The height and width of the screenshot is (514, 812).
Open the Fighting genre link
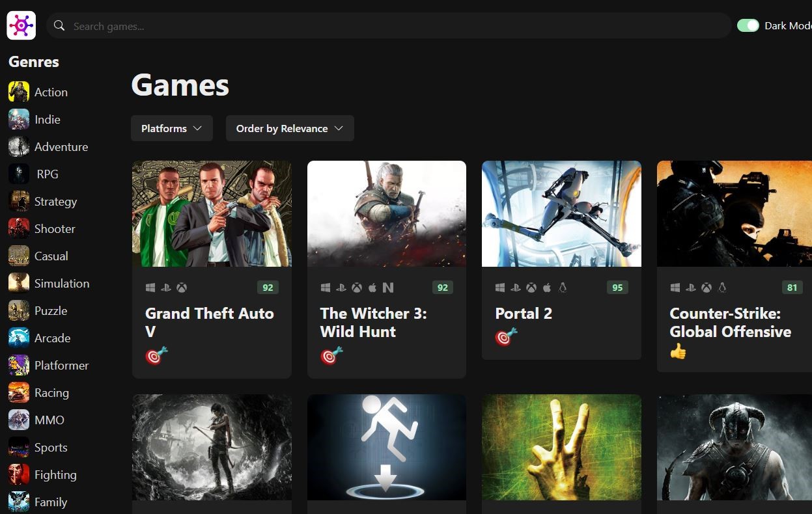tap(55, 474)
